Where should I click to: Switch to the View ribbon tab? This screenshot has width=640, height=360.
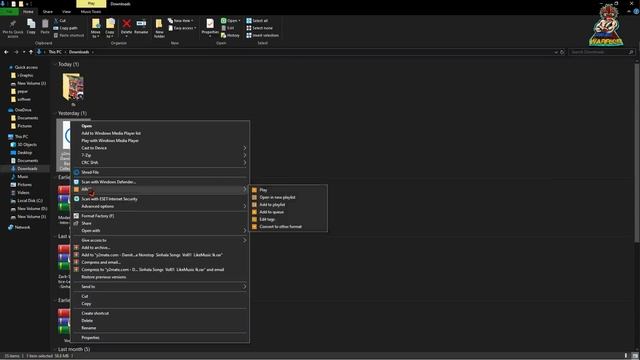(x=66, y=11)
